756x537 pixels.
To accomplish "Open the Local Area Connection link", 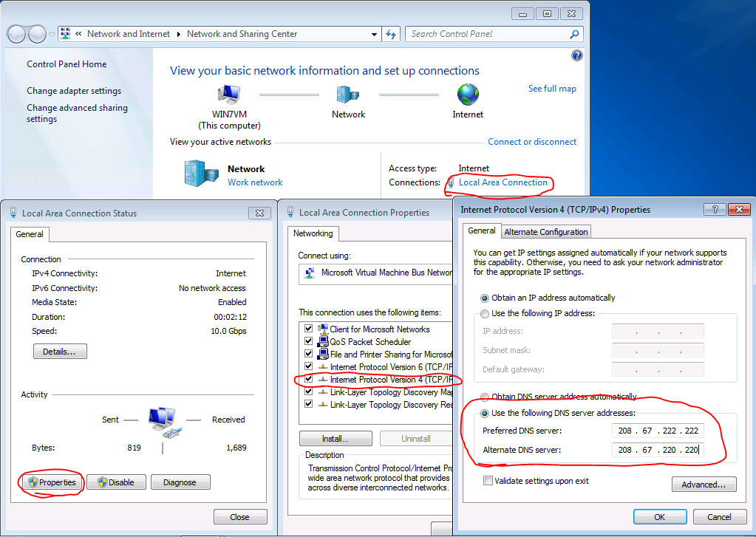I will 503,182.
